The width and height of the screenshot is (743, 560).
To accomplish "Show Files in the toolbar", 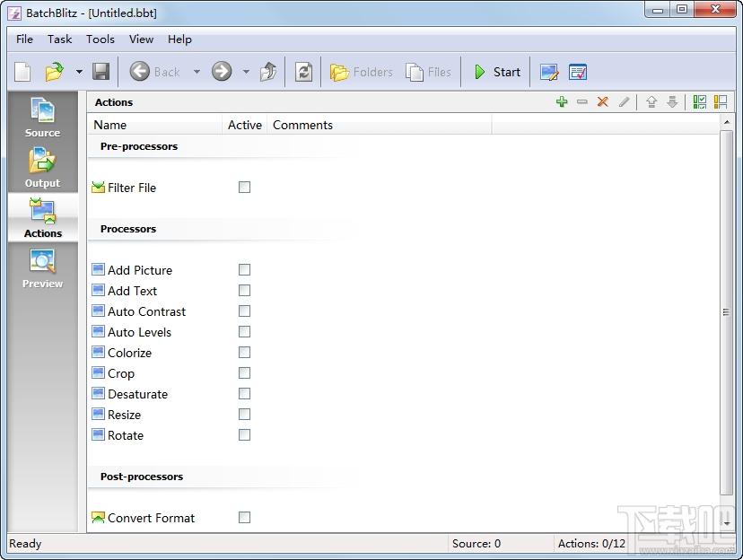I will click(428, 72).
